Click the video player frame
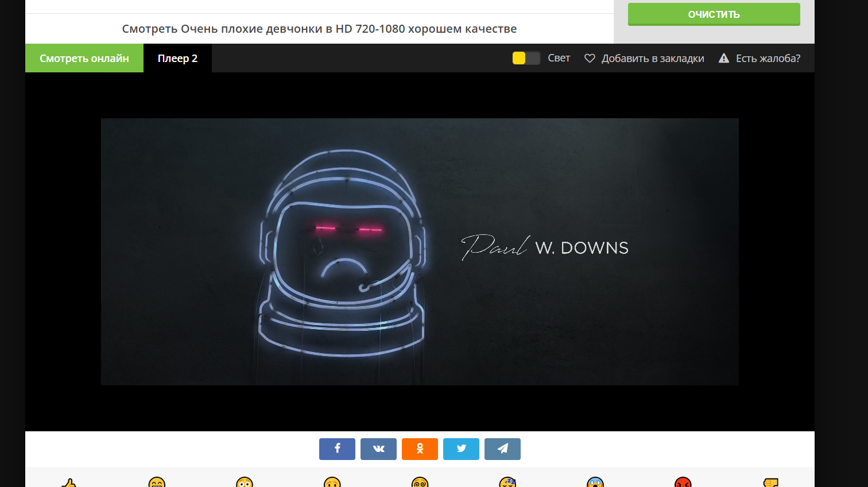 [420, 252]
